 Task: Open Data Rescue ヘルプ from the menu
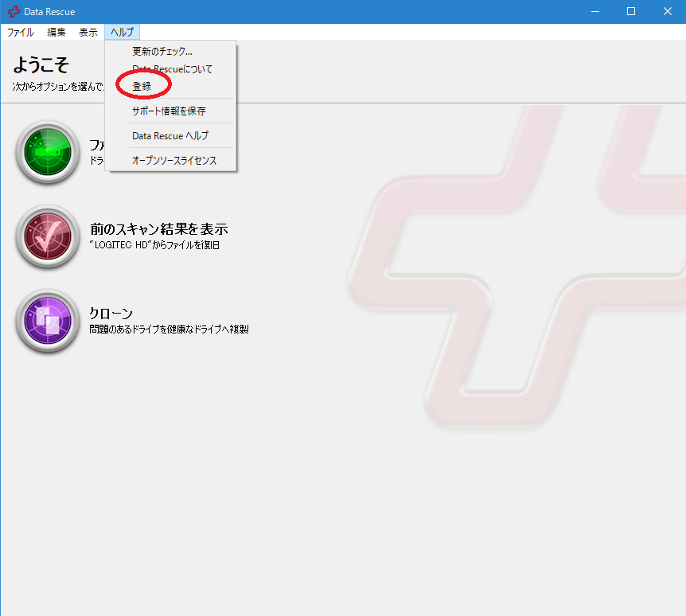click(170, 135)
